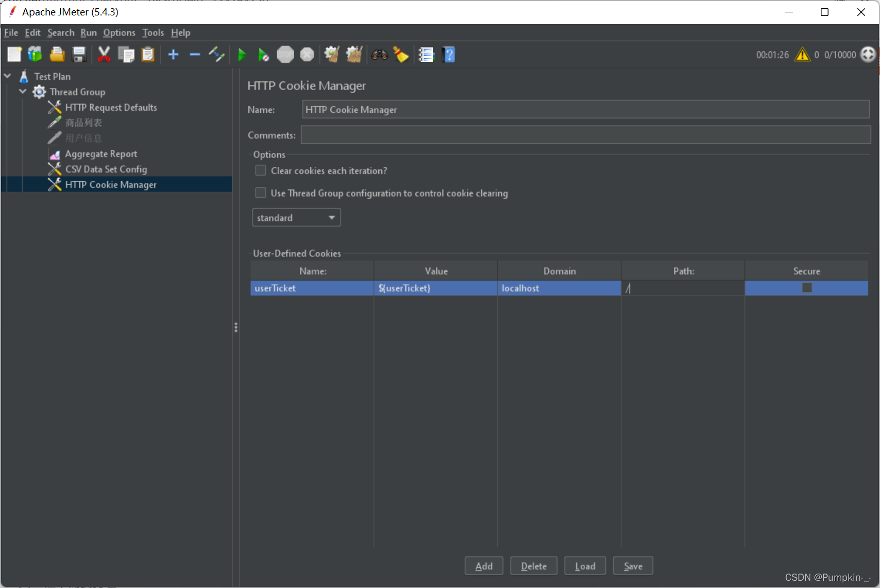
Task: Enable Use Thread Group configuration checkbox
Action: click(261, 193)
